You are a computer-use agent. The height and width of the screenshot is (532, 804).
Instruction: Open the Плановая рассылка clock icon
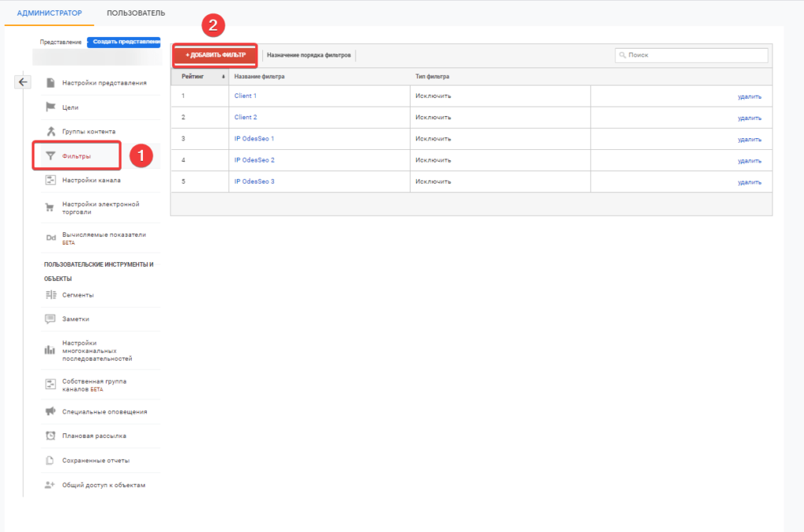coord(50,435)
